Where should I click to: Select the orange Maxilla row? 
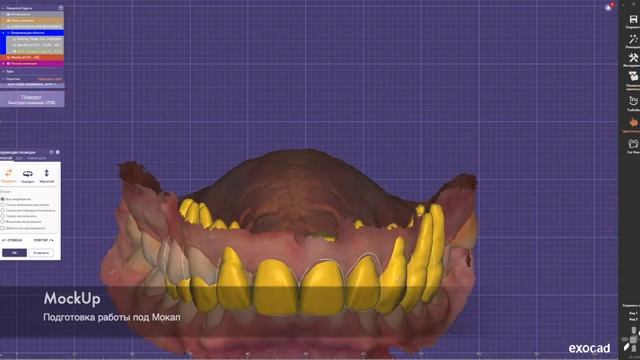[x=32, y=58]
